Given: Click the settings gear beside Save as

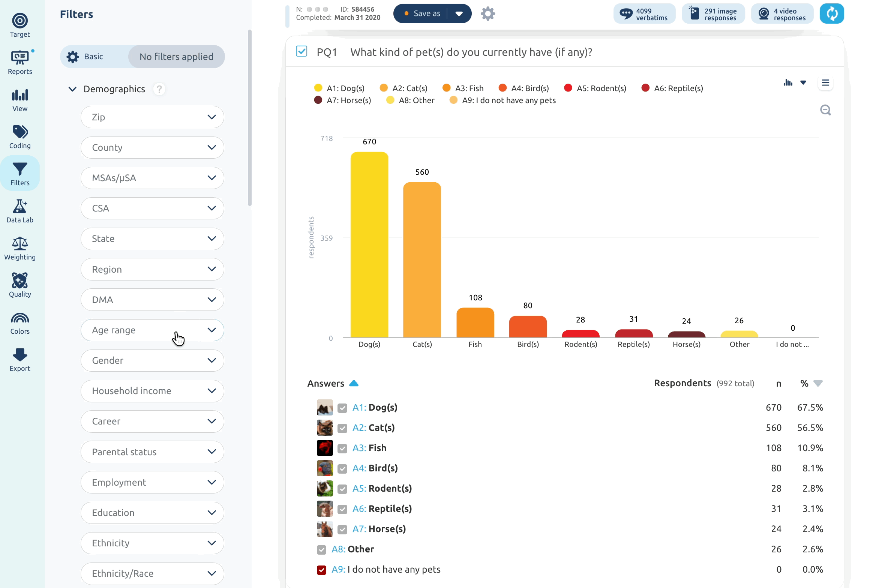Looking at the screenshot, I should (x=488, y=13).
